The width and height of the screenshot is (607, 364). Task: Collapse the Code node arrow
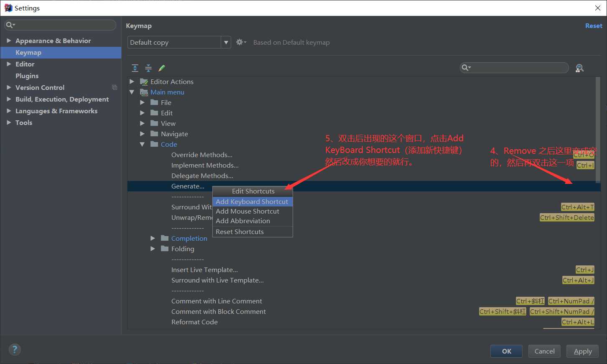click(x=142, y=144)
